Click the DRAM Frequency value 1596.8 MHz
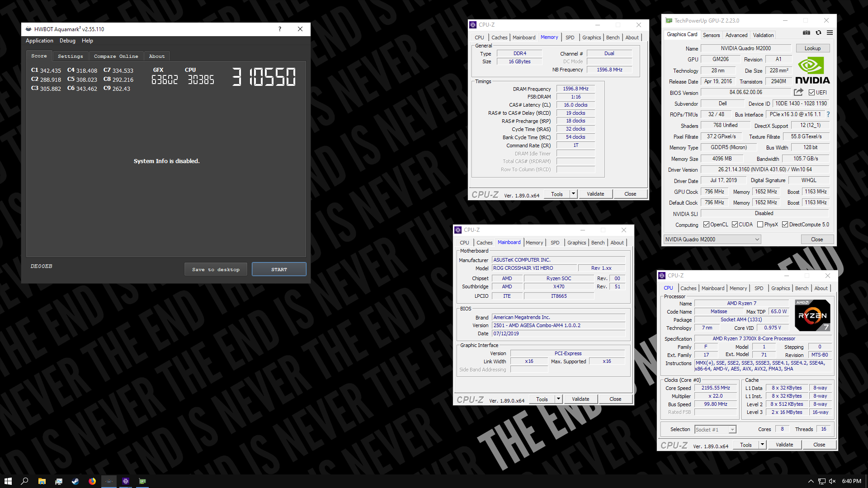Screen dimensions: 868x488 tap(576, 89)
